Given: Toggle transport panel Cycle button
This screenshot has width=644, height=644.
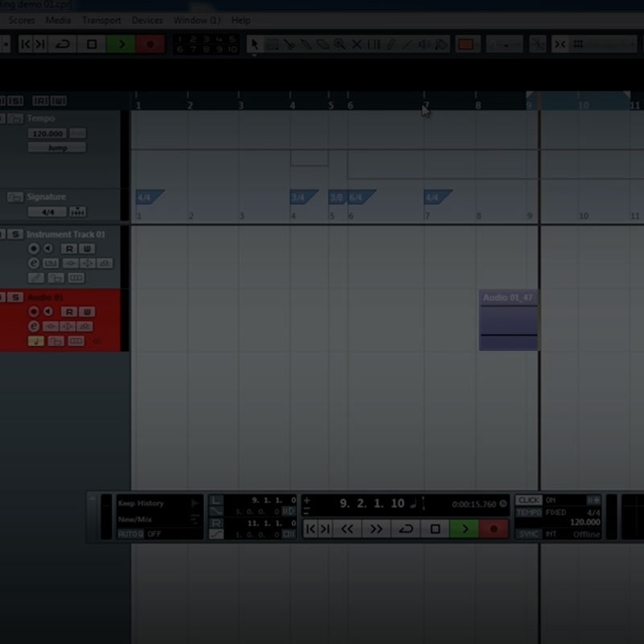Looking at the screenshot, I should point(406,529).
